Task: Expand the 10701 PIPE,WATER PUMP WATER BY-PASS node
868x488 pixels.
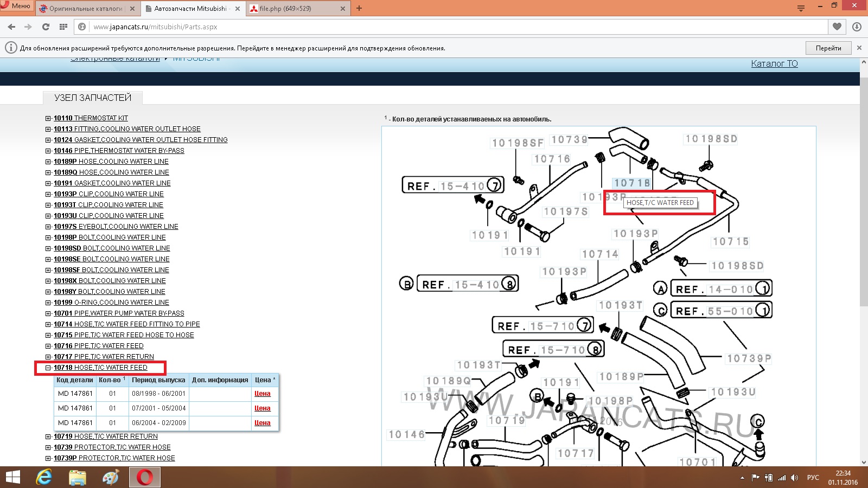Action: pos(48,313)
